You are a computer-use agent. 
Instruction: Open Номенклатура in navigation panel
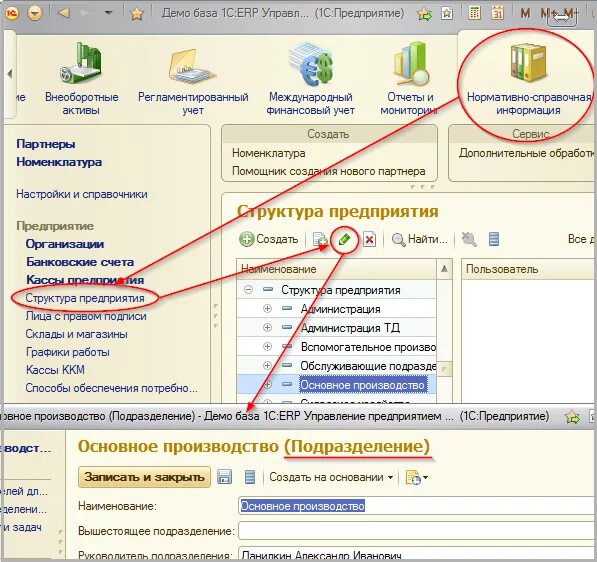tap(59, 162)
